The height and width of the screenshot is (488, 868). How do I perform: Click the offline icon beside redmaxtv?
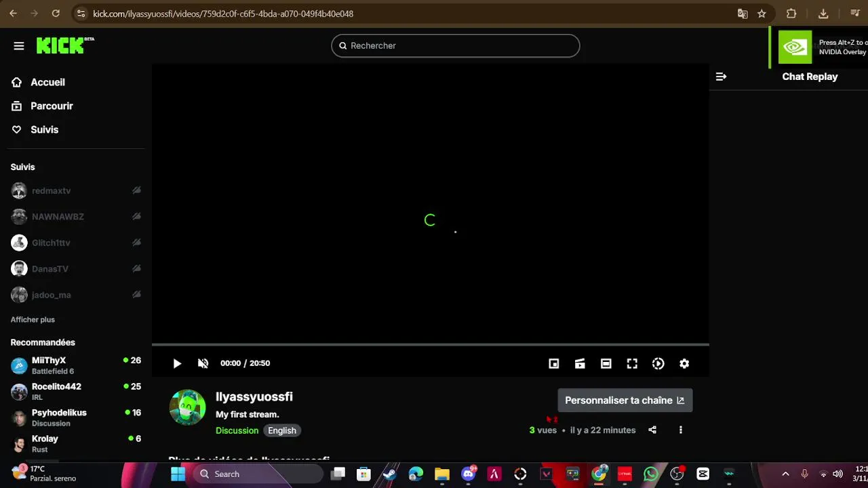tap(136, 190)
